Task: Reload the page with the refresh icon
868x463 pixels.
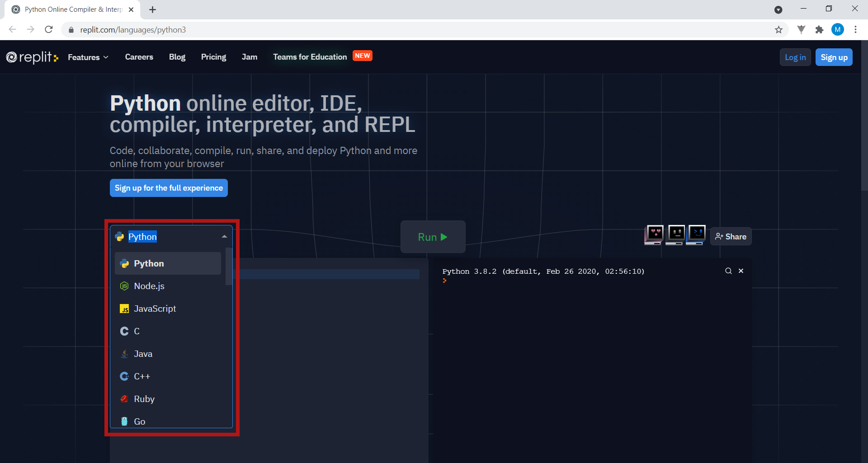Action: point(49,29)
